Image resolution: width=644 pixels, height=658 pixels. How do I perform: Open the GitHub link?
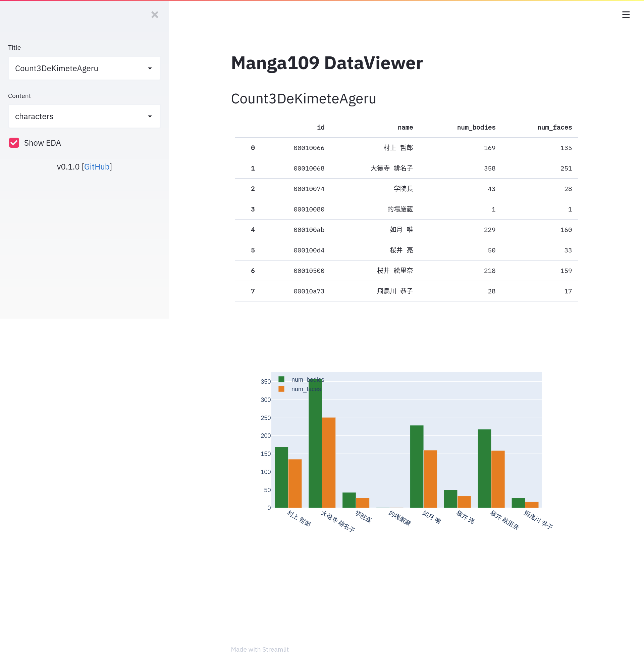click(97, 167)
